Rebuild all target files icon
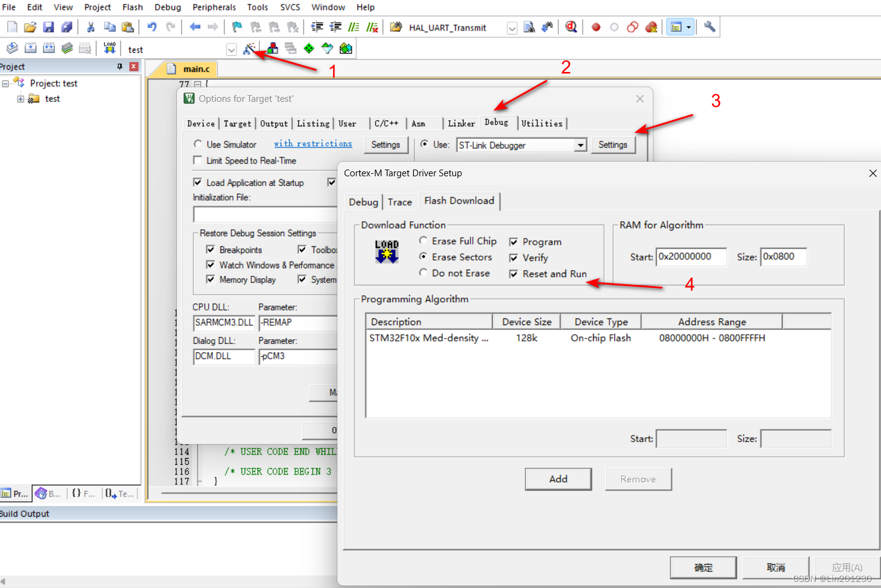This screenshot has height=588, width=881. tap(49, 48)
